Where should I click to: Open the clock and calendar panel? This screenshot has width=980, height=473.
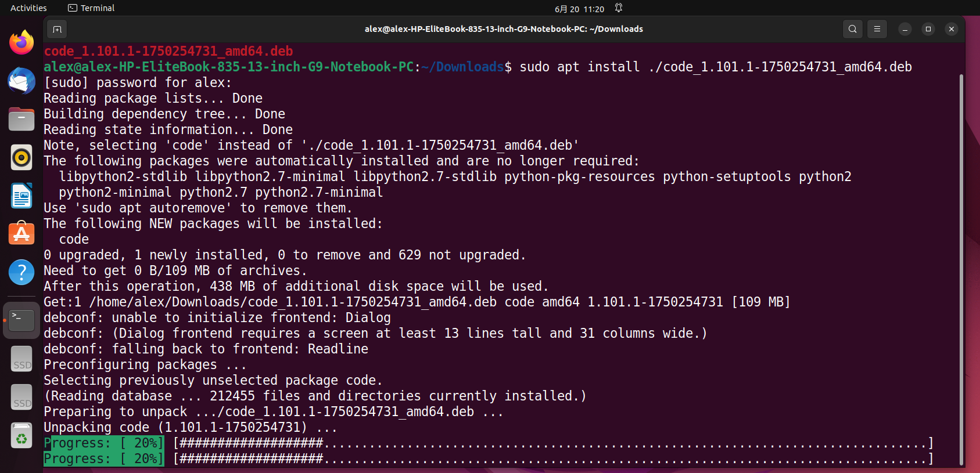579,9
